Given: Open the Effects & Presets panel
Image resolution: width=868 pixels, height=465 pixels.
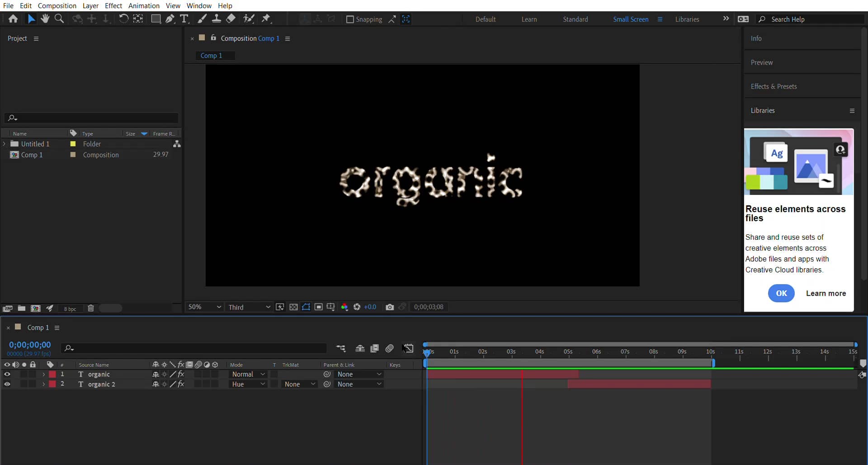Looking at the screenshot, I should [x=774, y=86].
